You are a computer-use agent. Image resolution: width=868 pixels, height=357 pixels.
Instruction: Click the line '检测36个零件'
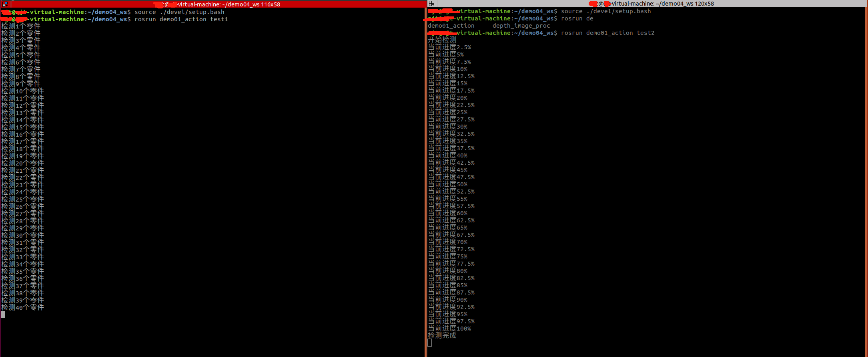22,278
